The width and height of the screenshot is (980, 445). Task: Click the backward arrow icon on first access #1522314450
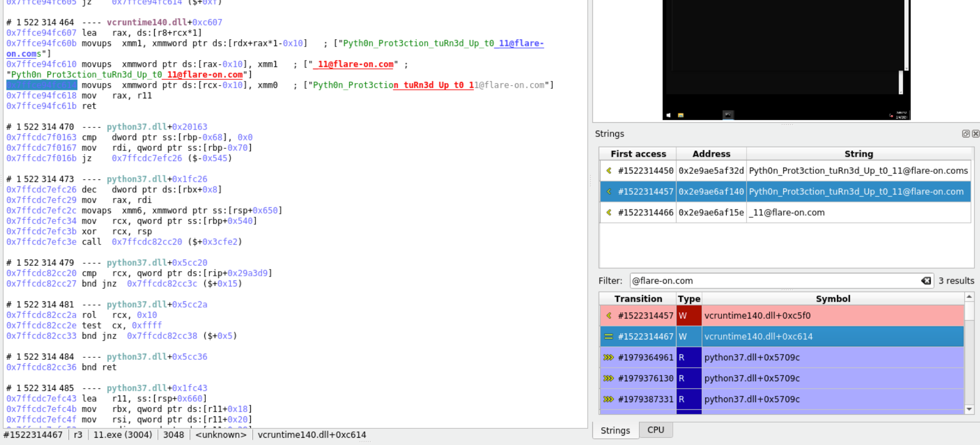tap(609, 171)
